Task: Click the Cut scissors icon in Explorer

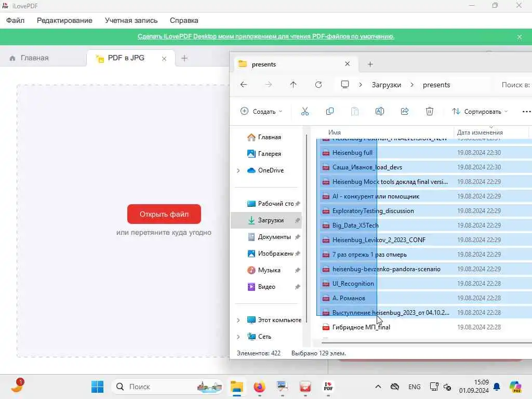Action: (x=304, y=111)
